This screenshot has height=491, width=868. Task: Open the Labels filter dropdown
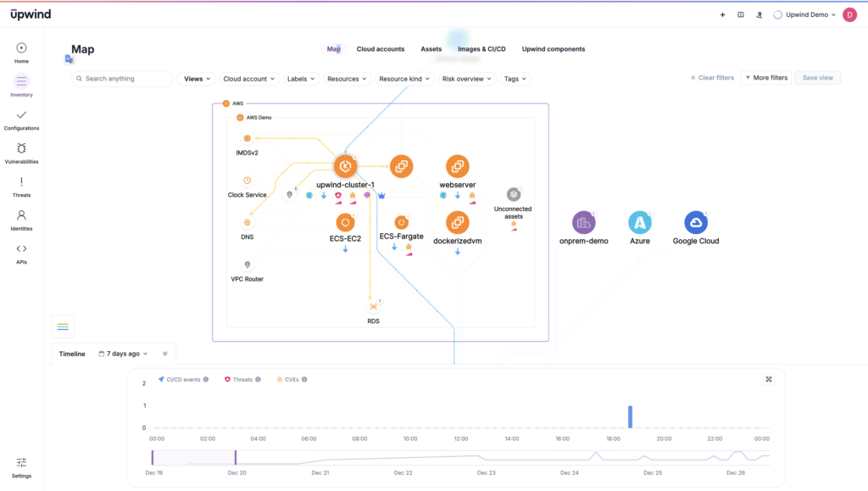pos(301,79)
